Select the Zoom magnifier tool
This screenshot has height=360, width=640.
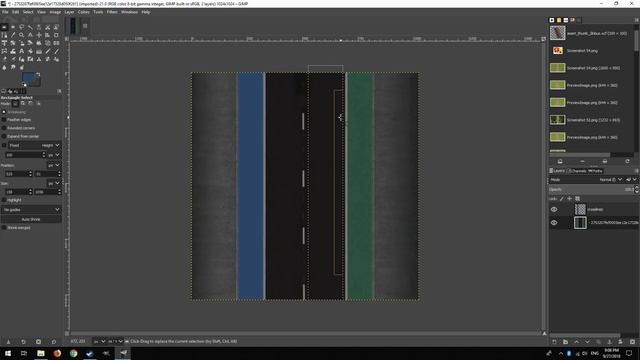coord(22,35)
